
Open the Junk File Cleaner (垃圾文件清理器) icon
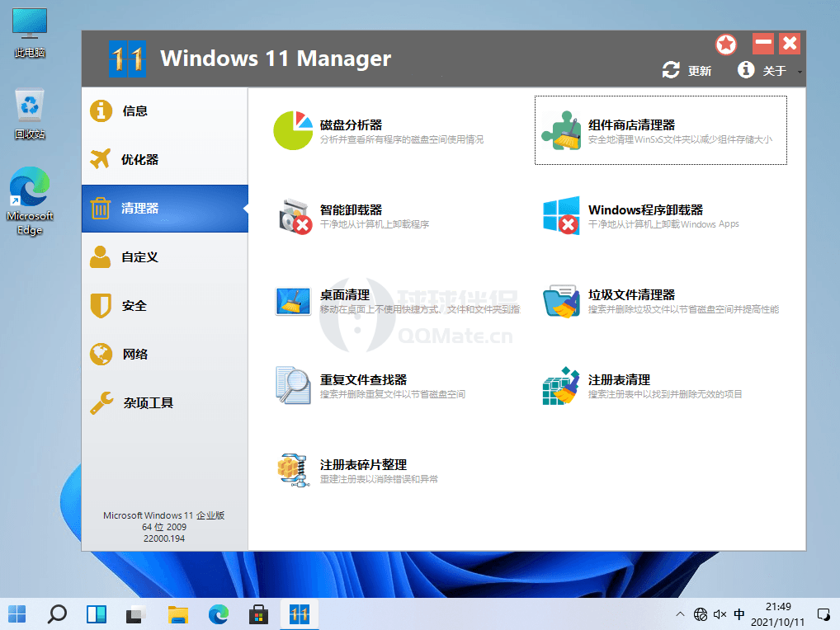[561, 301]
